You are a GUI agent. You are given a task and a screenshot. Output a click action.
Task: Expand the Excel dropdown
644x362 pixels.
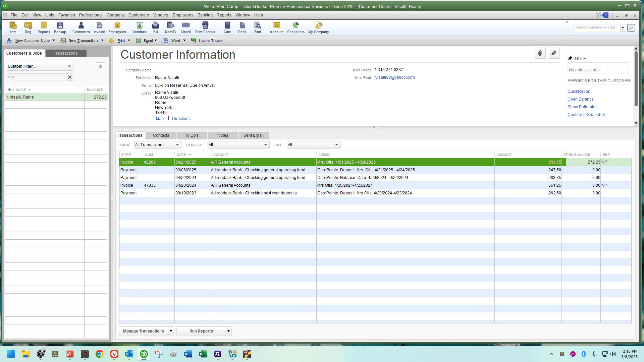[x=156, y=41]
